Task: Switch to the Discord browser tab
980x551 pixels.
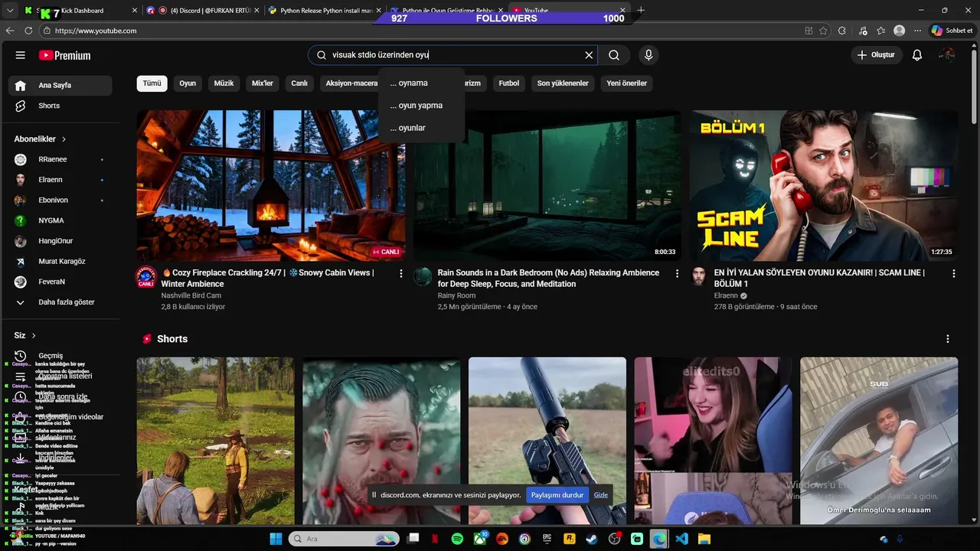Action: click(x=202, y=11)
